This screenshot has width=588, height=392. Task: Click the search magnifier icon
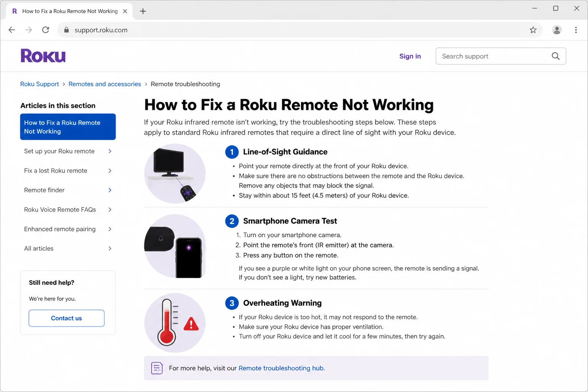click(x=555, y=56)
